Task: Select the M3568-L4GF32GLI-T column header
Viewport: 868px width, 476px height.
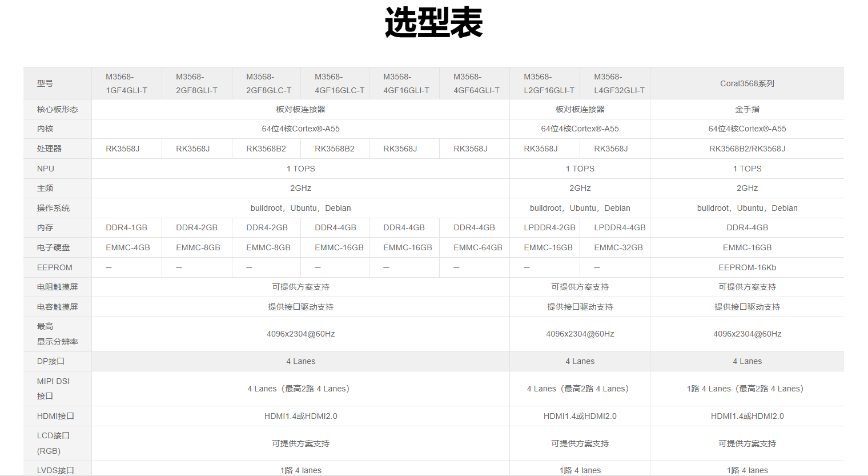Action: click(x=619, y=83)
